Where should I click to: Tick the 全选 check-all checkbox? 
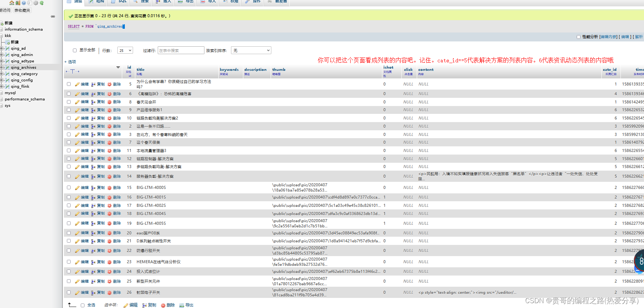click(83, 305)
